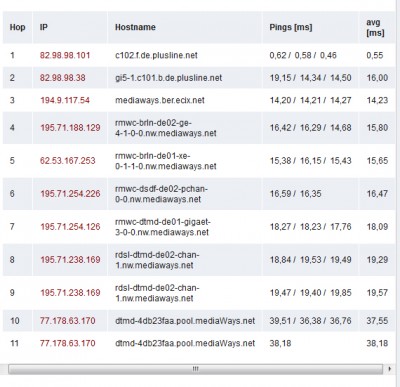Image resolution: width=400 pixels, height=387 pixels.
Task: Select IP 77.178.63.170 in hop 11
Action: pyautogui.click(x=68, y=343)
